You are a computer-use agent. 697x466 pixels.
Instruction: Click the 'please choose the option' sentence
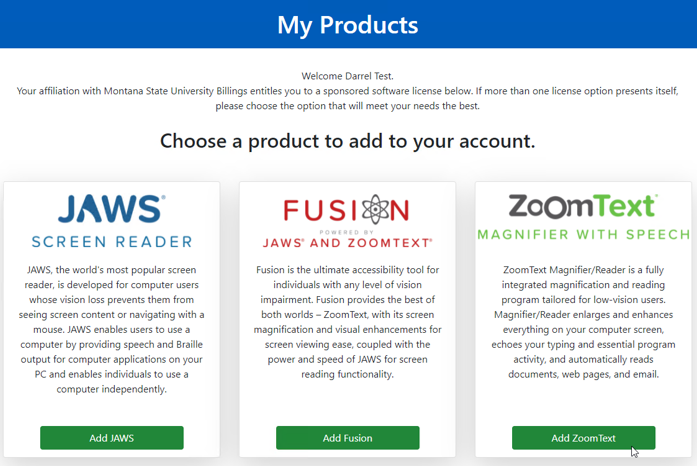[348, 106]
